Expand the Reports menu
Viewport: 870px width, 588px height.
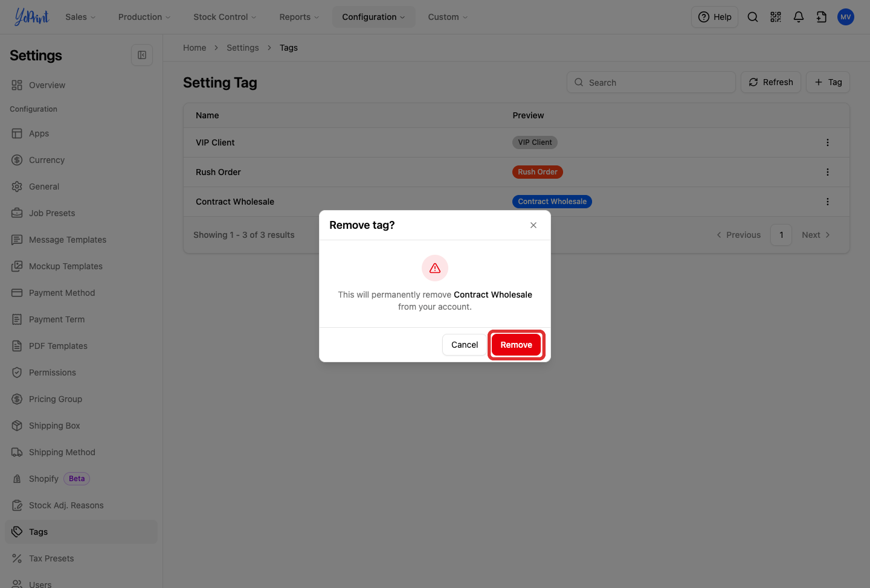(x=299, y=17)
